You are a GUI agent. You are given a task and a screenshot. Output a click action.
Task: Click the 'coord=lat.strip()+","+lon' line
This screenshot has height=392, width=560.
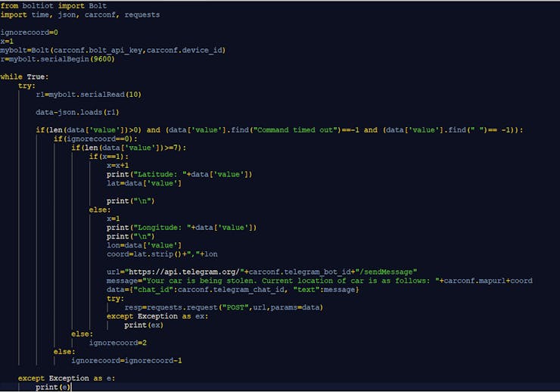click(162, 254)
